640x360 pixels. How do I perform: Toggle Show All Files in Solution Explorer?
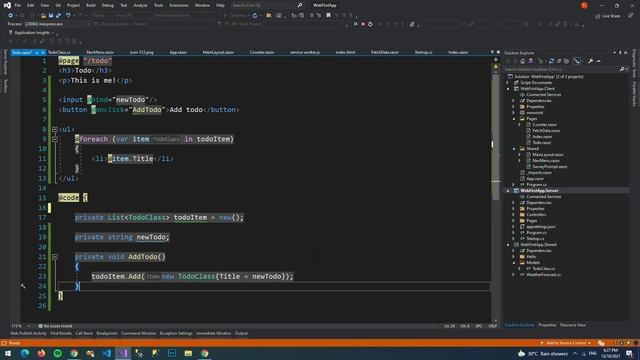point(566,61)
